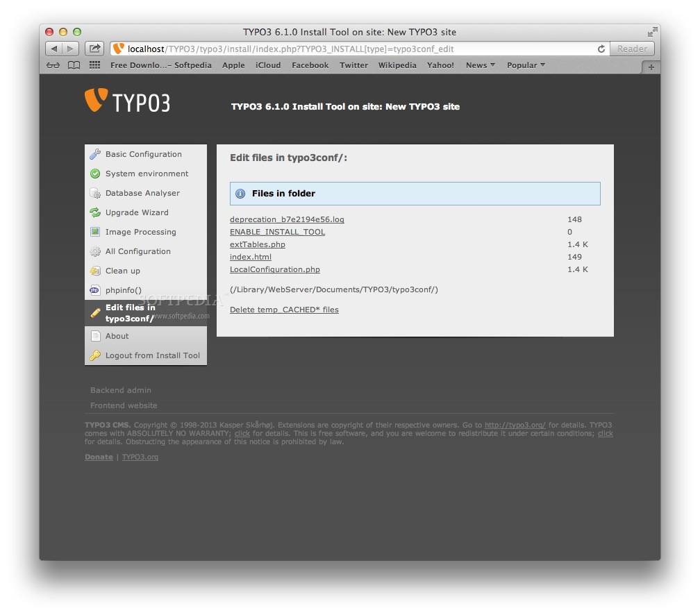Click the phpinfo() PHP icon
The width and height of the screenshot is (700, 615).
(x=95, y=290)
